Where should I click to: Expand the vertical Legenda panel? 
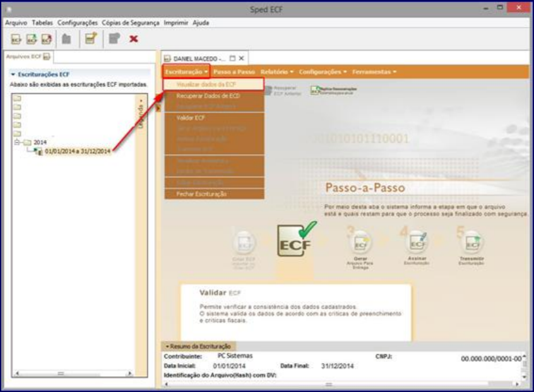(x=141, y=114)
